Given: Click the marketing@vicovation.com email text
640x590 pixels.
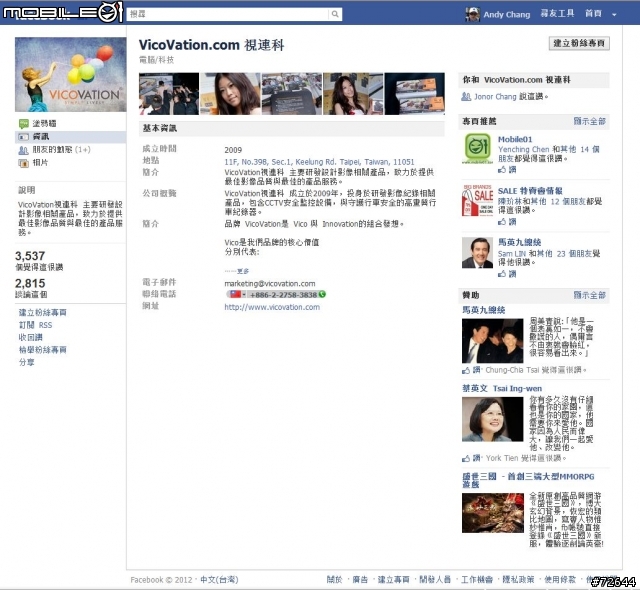Looking at the screenshot, I should [x=270, y=284].
